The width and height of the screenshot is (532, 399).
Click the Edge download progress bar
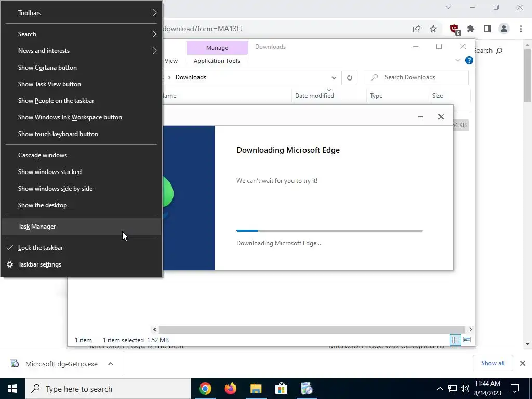329,231
